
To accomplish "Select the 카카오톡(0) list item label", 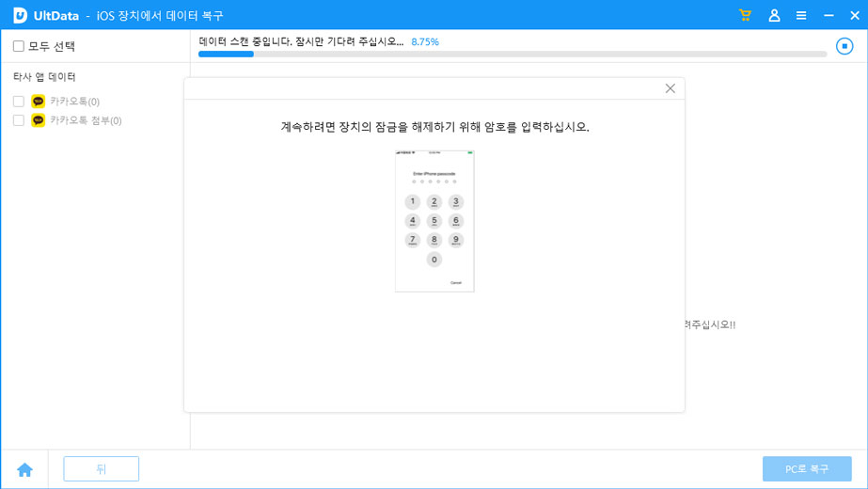I will [x=74, y=102].
